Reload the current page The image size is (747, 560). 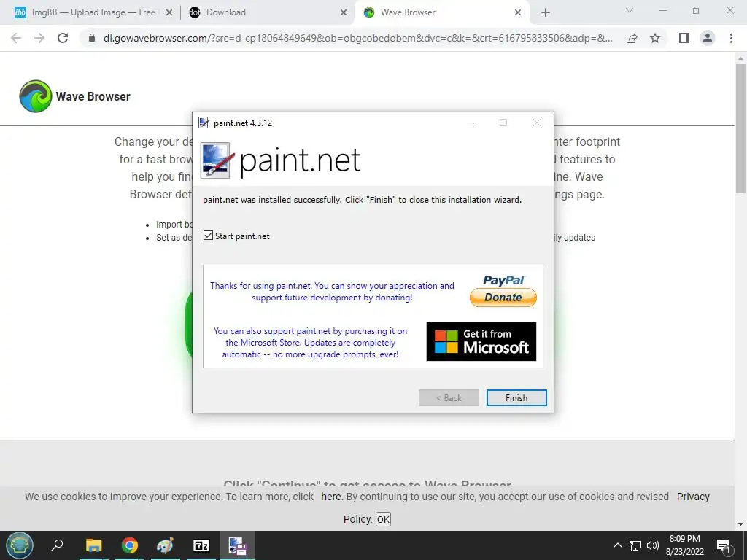coord(63,38)
